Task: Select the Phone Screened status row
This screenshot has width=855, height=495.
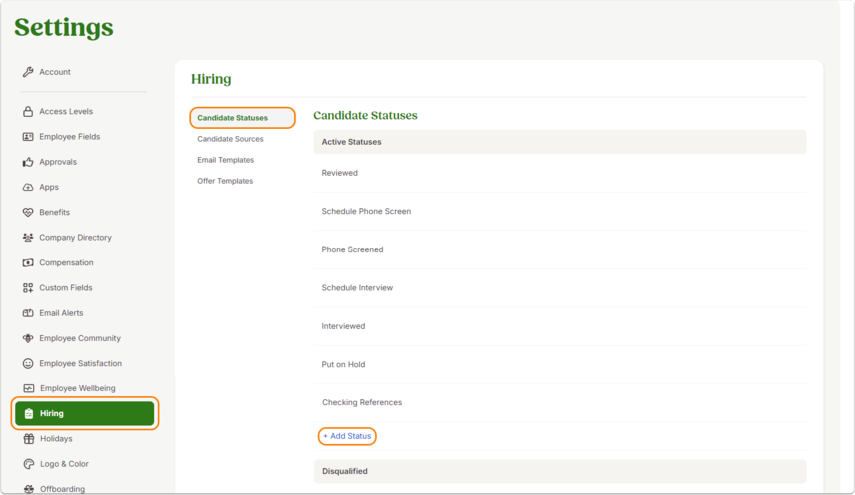Action: [559, 250]
